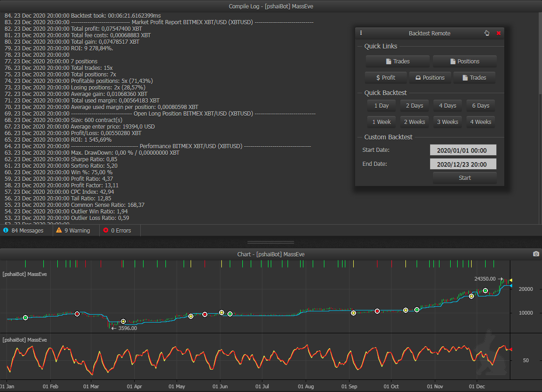Click the 9 Warning triangle icon
This screenshot has height=392, width=542.
59,230
